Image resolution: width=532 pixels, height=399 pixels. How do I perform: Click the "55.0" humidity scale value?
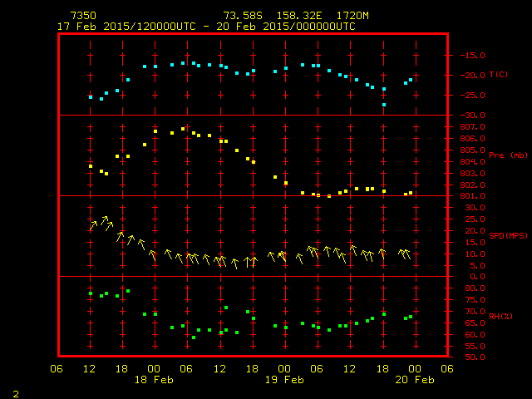[475, 347]
